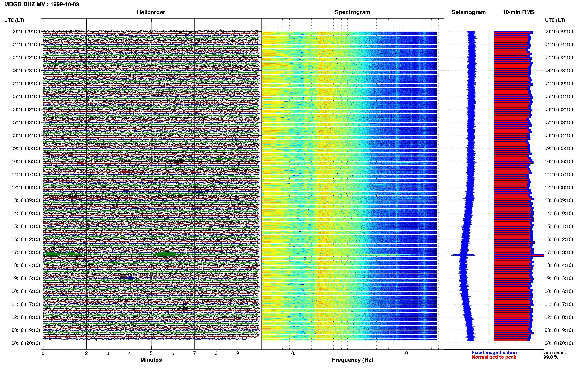Click the plot title 'MBGB BHZ MV : 1999-10-03'
The height and width of the screenshot is (368, 588).
coord(42,4)
